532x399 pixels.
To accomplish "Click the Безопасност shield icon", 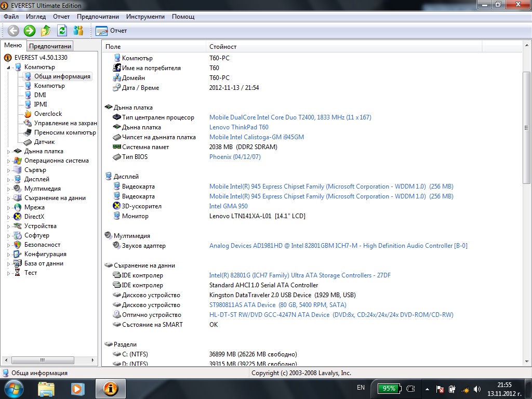I will coord(18,245).
